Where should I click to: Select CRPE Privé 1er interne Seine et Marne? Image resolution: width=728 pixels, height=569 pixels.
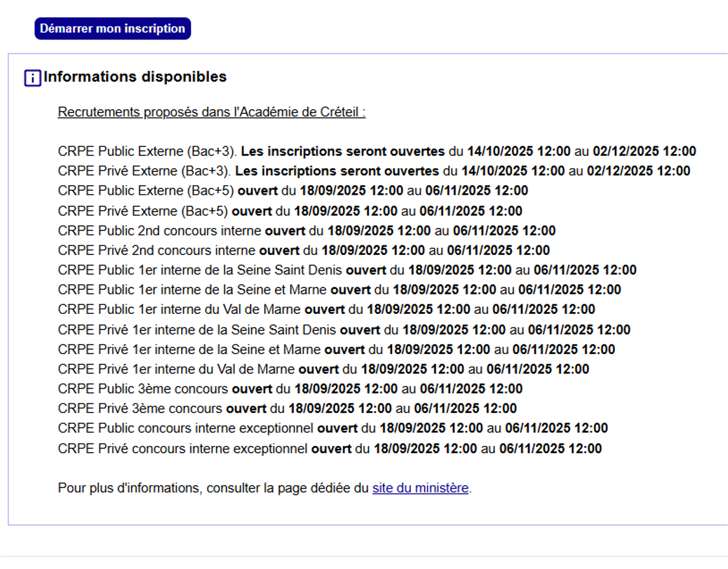[336, 350]
